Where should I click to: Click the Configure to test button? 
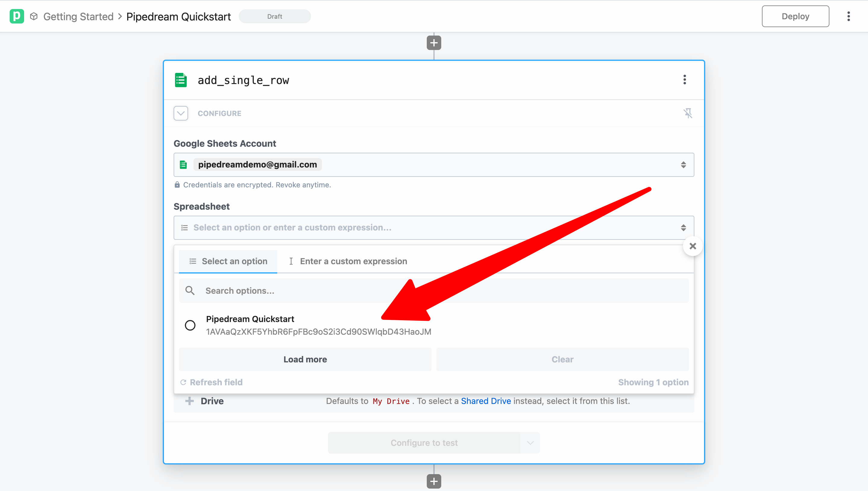[424, 443]
